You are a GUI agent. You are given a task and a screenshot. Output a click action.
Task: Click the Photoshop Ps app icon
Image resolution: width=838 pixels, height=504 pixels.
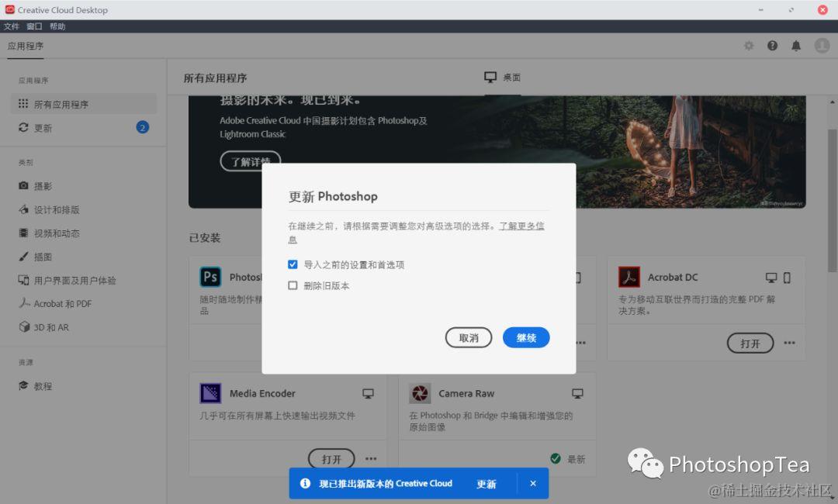point(210,277)
